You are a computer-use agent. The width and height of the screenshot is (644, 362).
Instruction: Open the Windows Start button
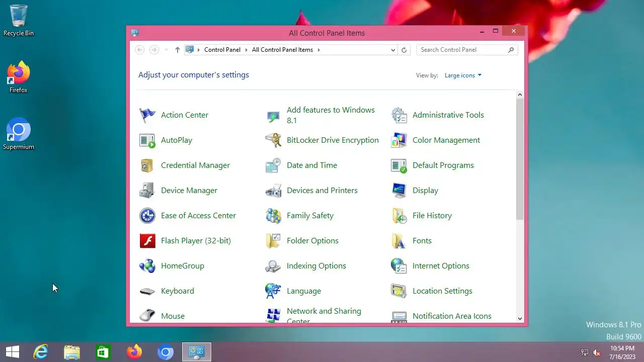(12, 352)
